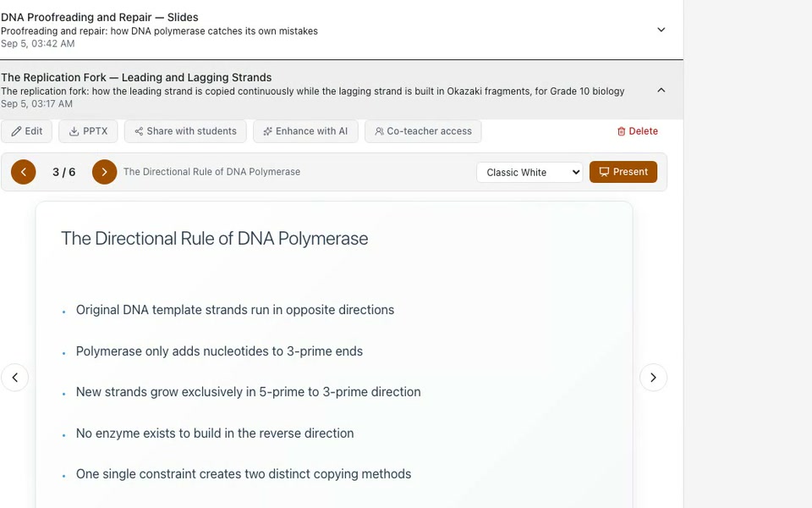812x508 pixels.
Task: Click the slide heading Directional Rule of DNA Polymerase
Action: (x=214, y=239)
